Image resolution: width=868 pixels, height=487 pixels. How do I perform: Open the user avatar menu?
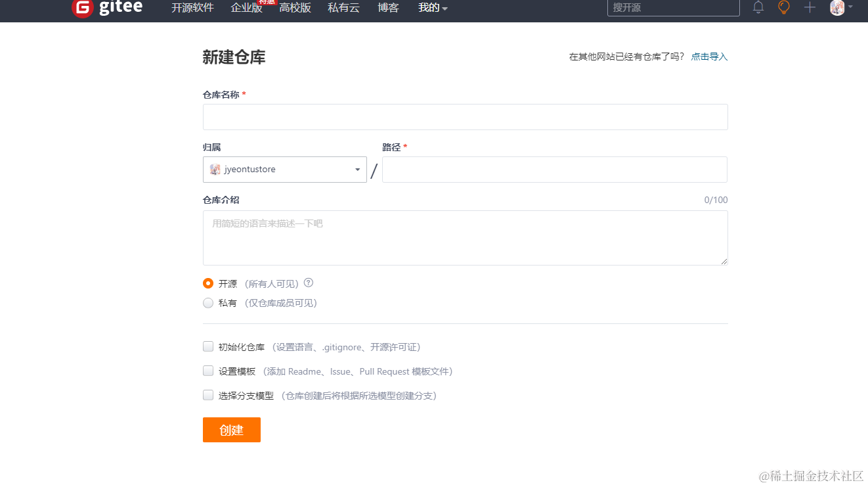[841, 8]
